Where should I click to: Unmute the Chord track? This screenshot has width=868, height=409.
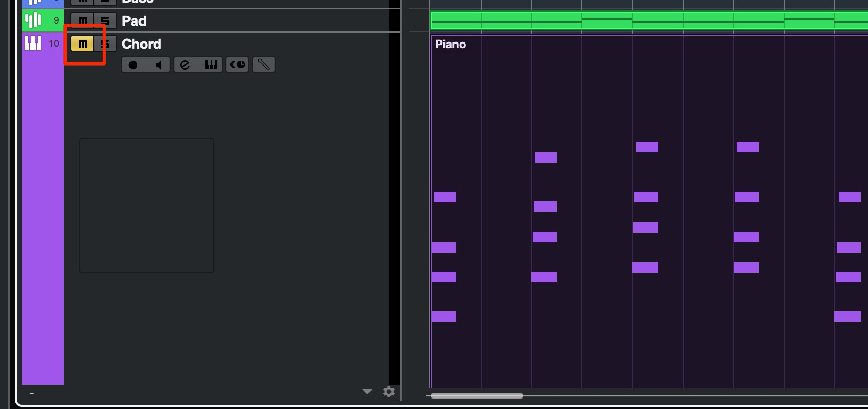[x=82, y=44]
